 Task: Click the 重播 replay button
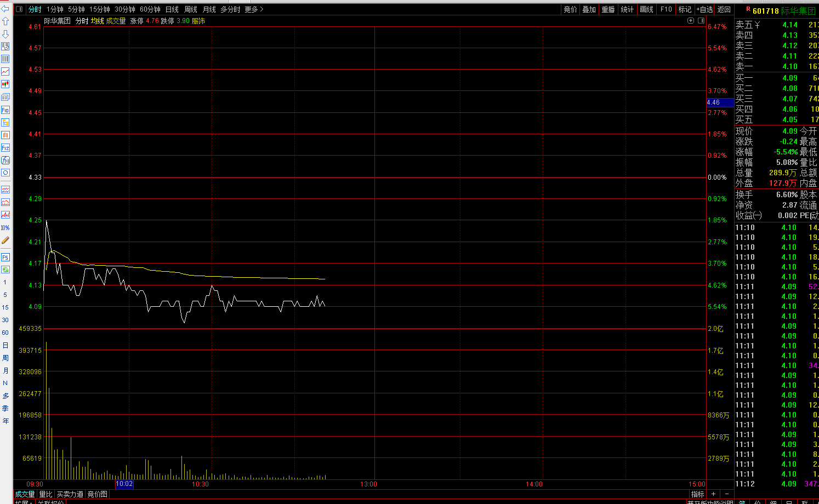click(608, 9)
